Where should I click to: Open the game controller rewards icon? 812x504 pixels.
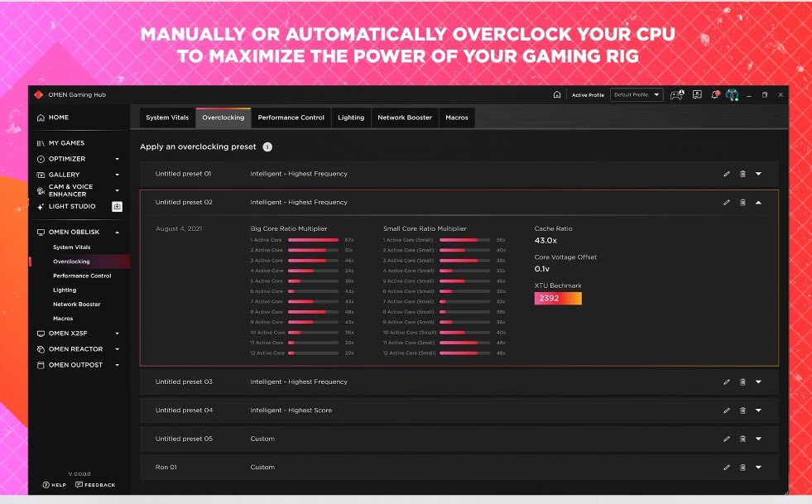pos(677,95)
